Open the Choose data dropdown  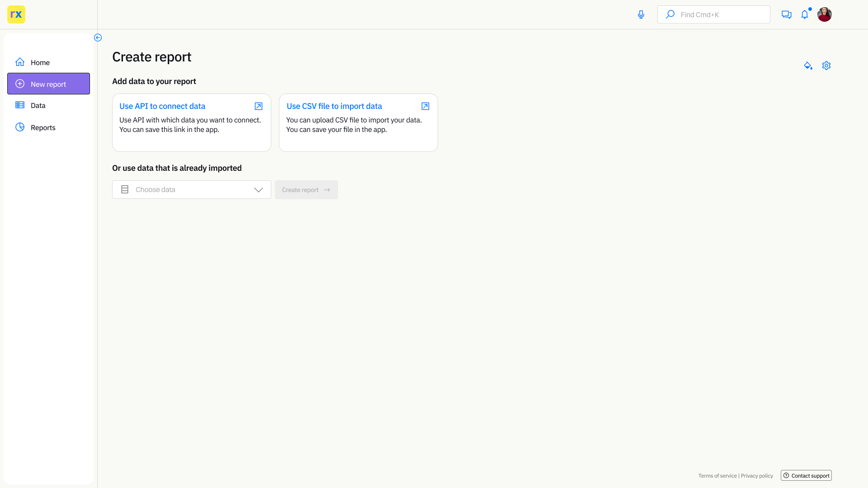[192, 190]
